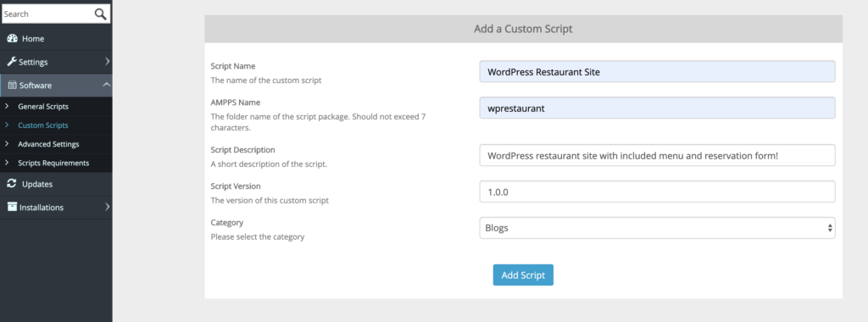Click 'A short description of the script.' hint
Screen dimensions: 868x322
pyautogui.click(x=269, y=164)
